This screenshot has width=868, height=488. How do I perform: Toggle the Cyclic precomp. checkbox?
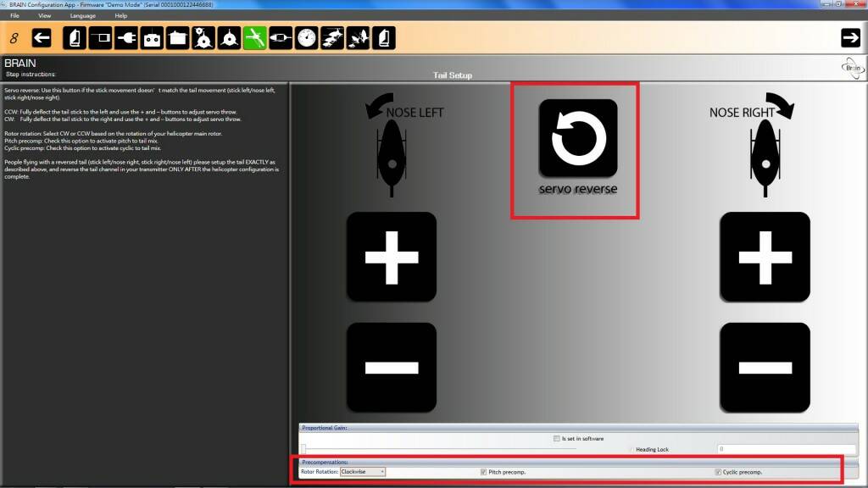[x=718, y=472]
